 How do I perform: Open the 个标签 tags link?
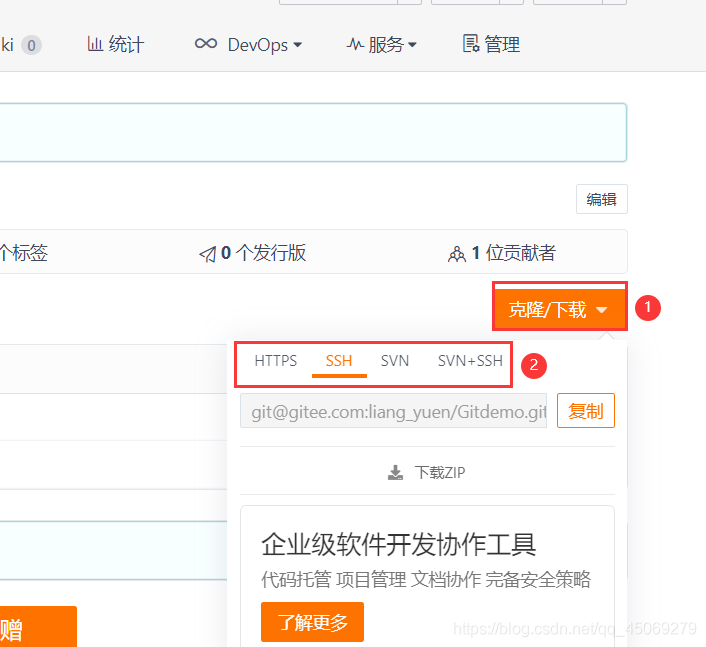click(x=24, y=253)
